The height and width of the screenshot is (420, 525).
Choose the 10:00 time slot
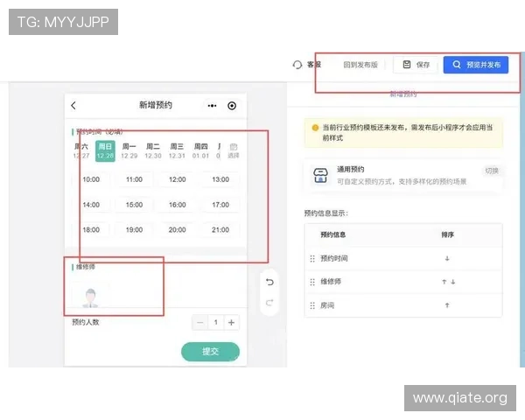(x=91, y=179)
